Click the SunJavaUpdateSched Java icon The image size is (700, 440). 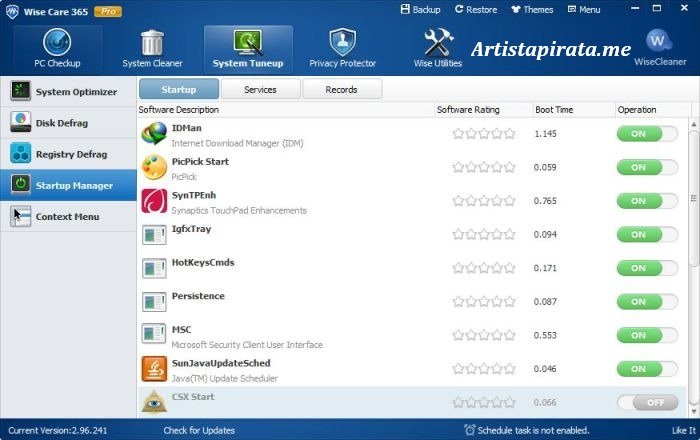pyautogui.click(x=154, y=369)
